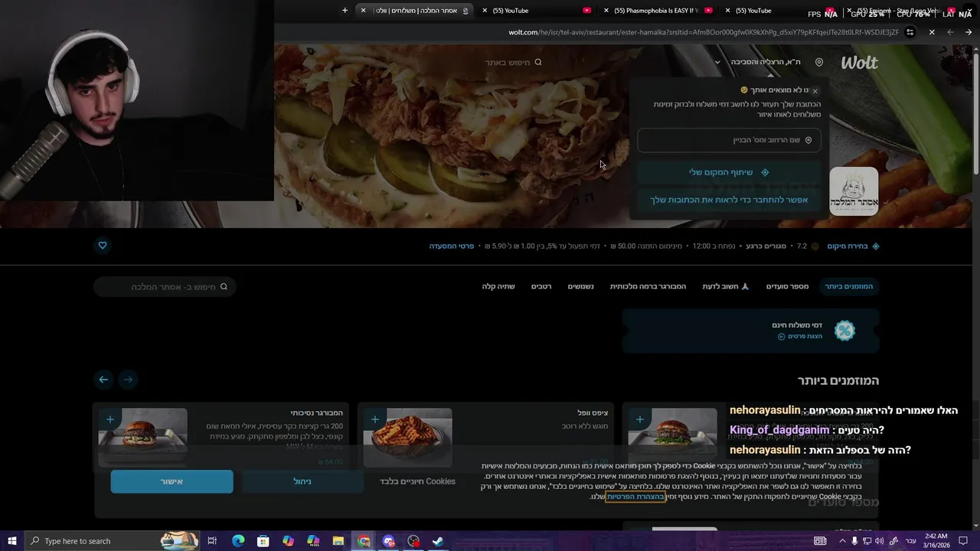Click the ניהול cookie manage button
The height and width of the screenshot is (551, 980).
click(x=302, y=481)
